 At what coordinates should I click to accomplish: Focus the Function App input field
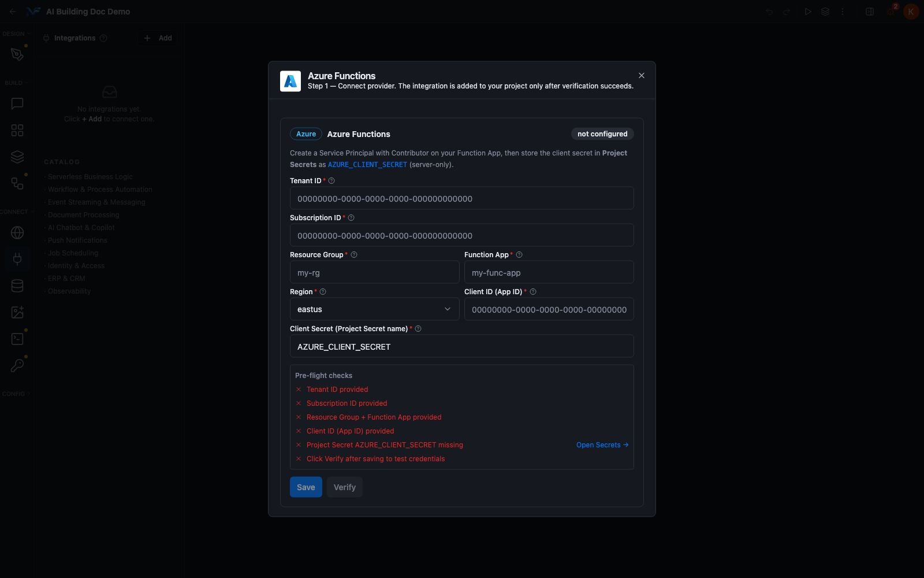[549, 272]
